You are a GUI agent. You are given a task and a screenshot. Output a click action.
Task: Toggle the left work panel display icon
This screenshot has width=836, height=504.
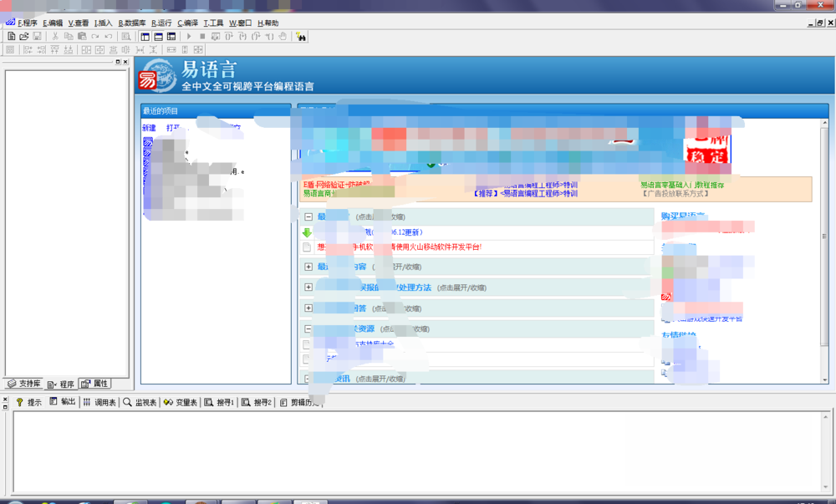click(145, 37)
